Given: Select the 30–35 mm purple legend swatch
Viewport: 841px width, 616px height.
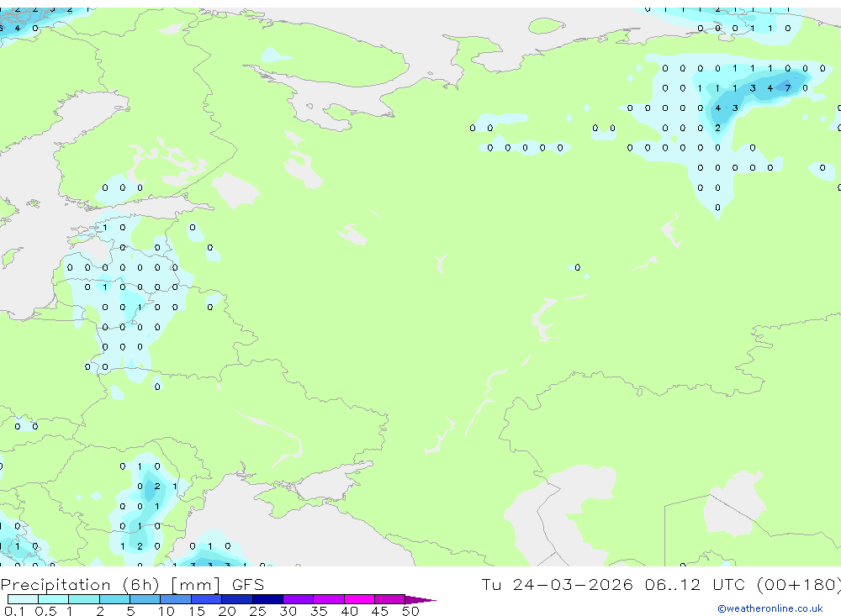Looking at the screenshot, I should [x=298, y=599].
